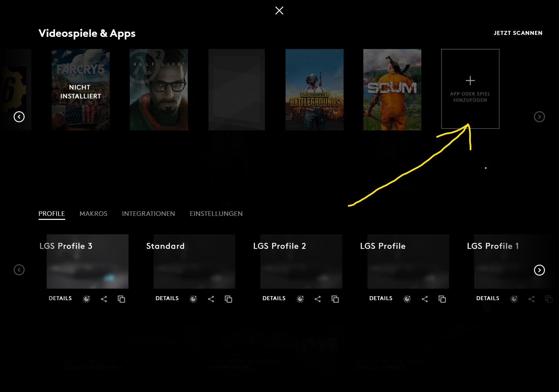Open scripting icon for LGS Profile 1
This screenshot has height=392, width=559.
pyautogui.click(x=514, y=299)
